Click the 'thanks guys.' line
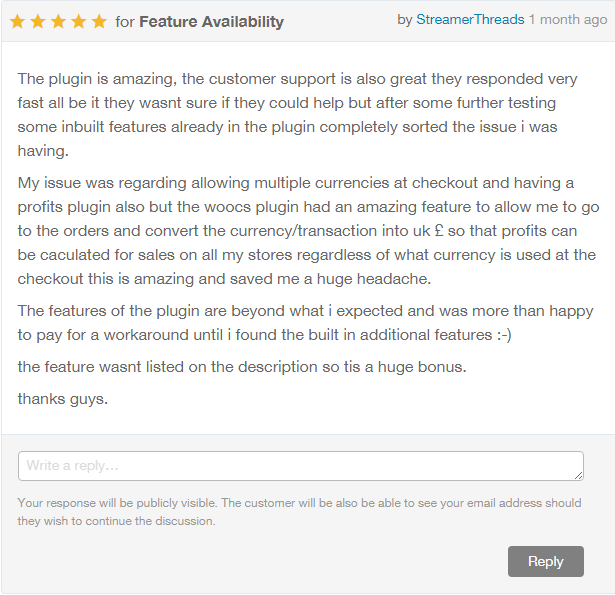The height and width of the screenshot is (595, 615). [63, 399]
